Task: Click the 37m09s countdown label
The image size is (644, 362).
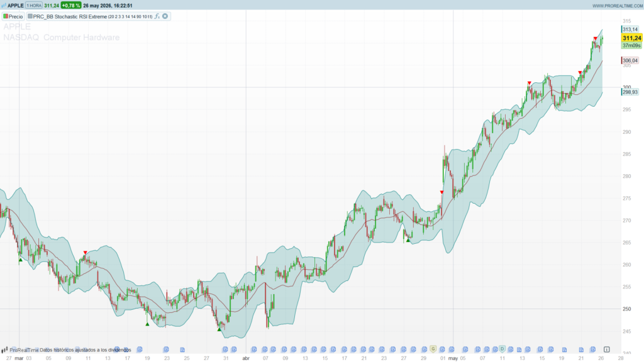Action: click(x=631, y=45)
